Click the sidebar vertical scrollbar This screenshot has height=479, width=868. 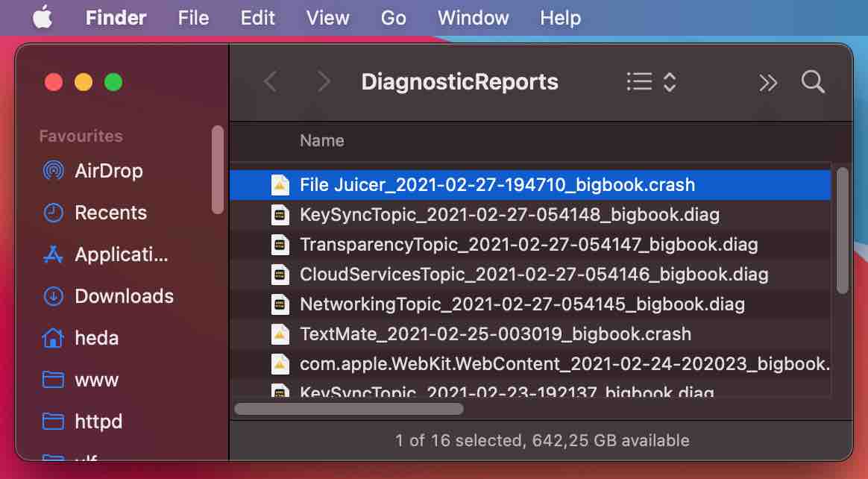218,169
